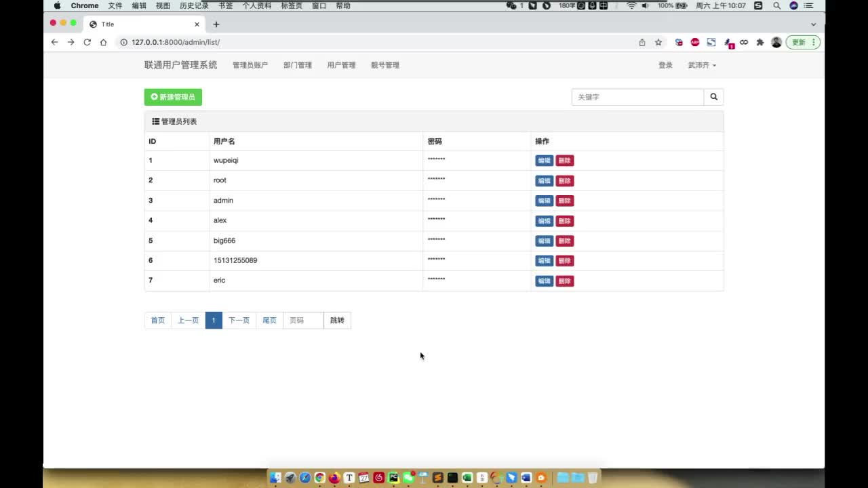This screenshot has height=488, width=868.
Task: Launch Safari from the dock
Action: tap(305, 478)
